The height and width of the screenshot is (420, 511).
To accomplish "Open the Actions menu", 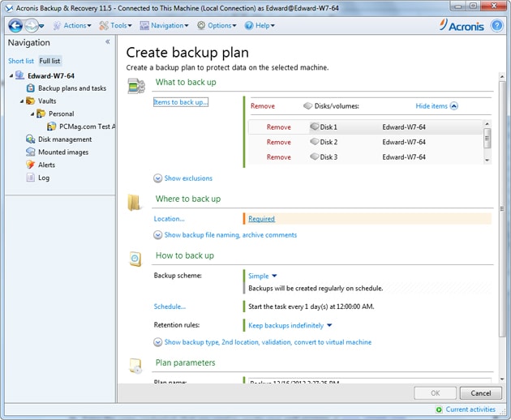I will pyautogui.click(x=72, y=25).
